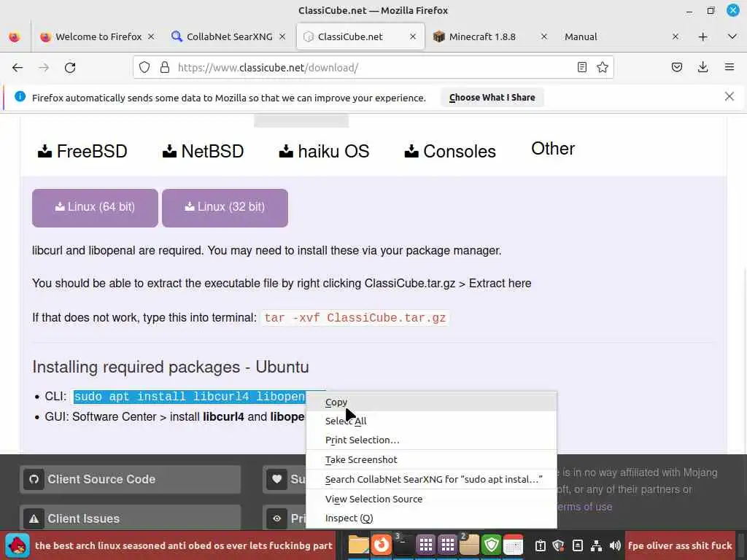Open the clipboard alert tray icon
Viewport: 747px width, 560px height.
(541, 545)
